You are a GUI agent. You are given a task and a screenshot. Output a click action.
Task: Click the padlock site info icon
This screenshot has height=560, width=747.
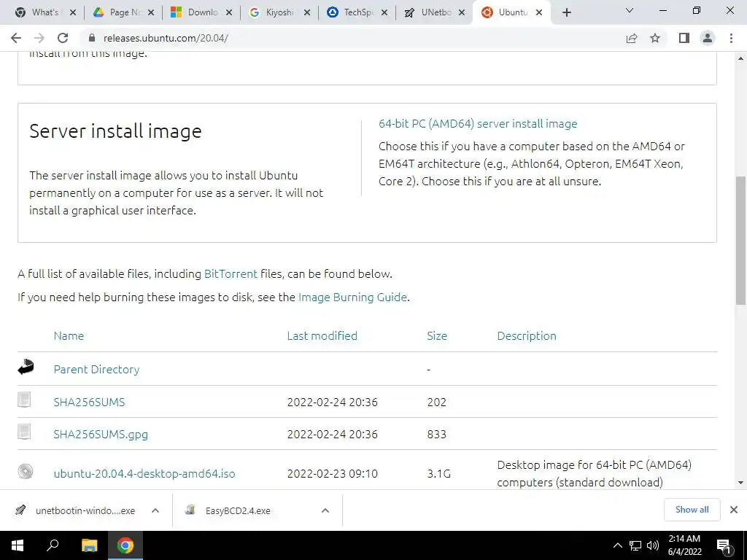pyautogui.click(x=92, y=38)
